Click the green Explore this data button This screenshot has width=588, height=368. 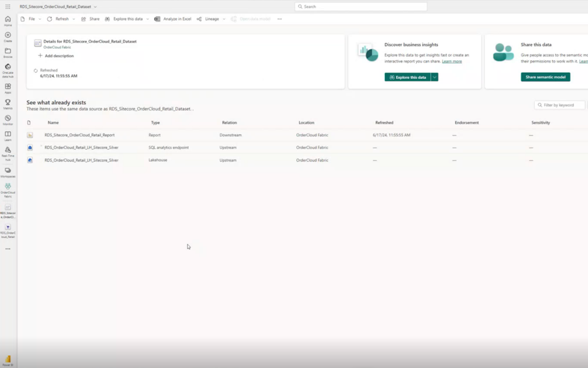click(408, 77)
